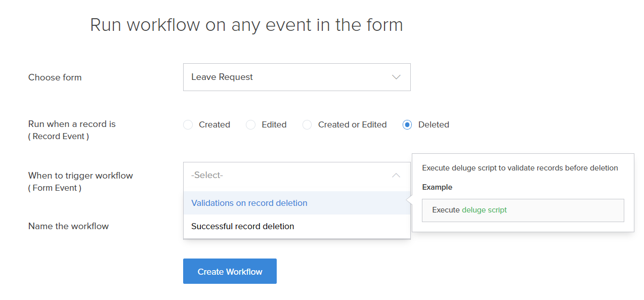
Task: Click the Name the workflow field area
Action: click(68, 226)
